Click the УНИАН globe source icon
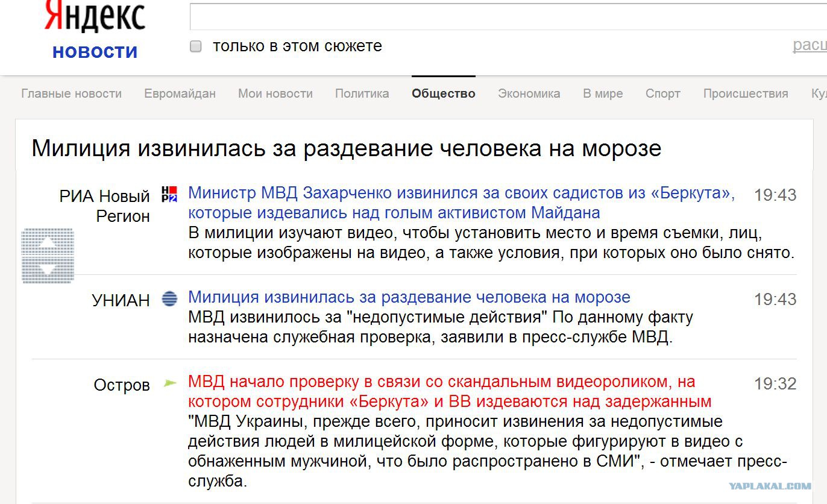Viewport: 827px width, 504px height. click(169, 298)
